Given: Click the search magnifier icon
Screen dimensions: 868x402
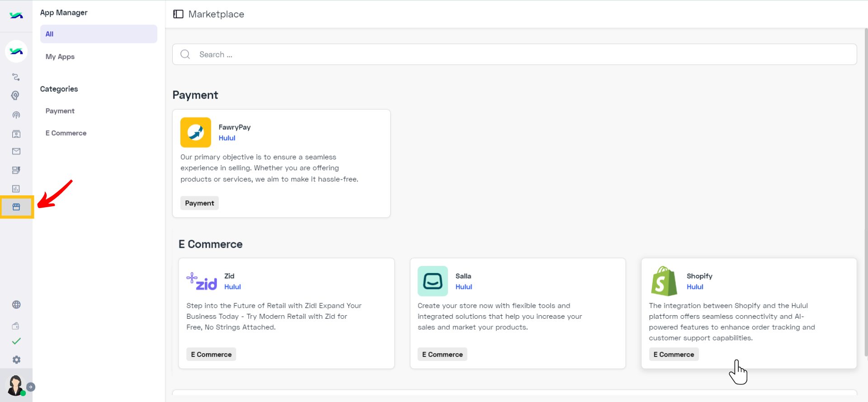Looking at the screenshot, I should coord(185,54).
